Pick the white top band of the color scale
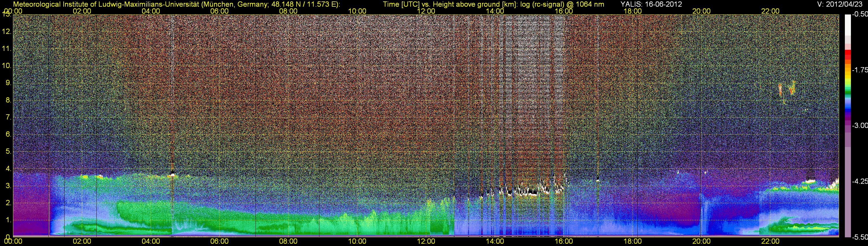This screenshot has height=246, width=868. [848, 25]
